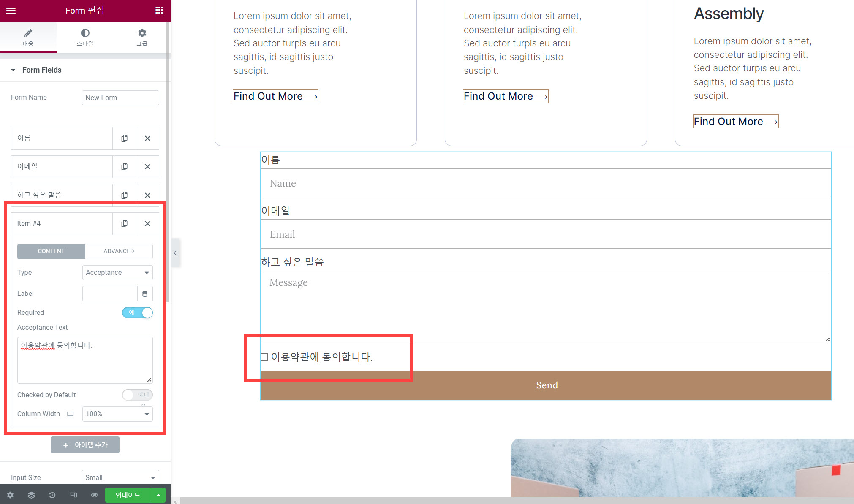This screenshot has width=854, height=504.
Task: Open the Elementor hamburger menu
Action: pos(11,11)
